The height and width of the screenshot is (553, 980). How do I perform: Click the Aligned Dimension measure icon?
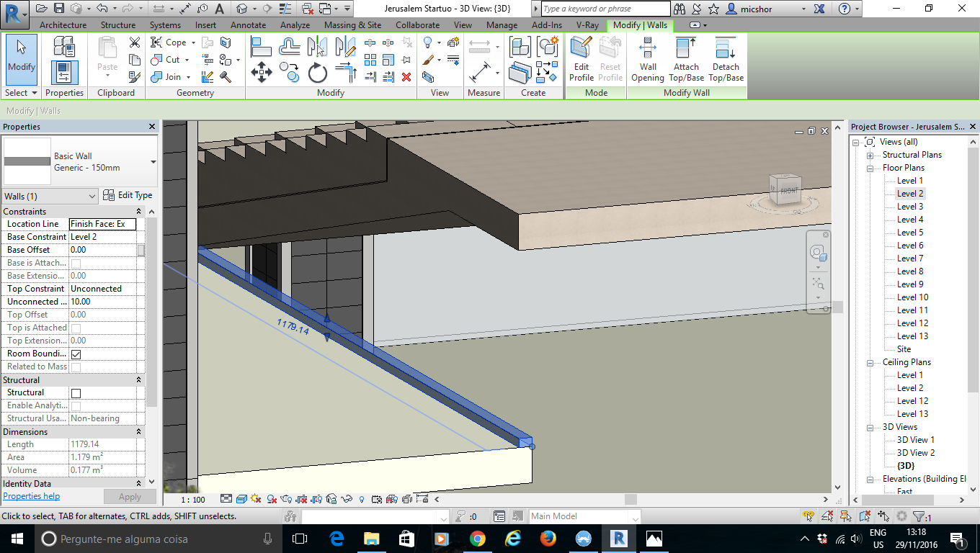pos(480,73)
